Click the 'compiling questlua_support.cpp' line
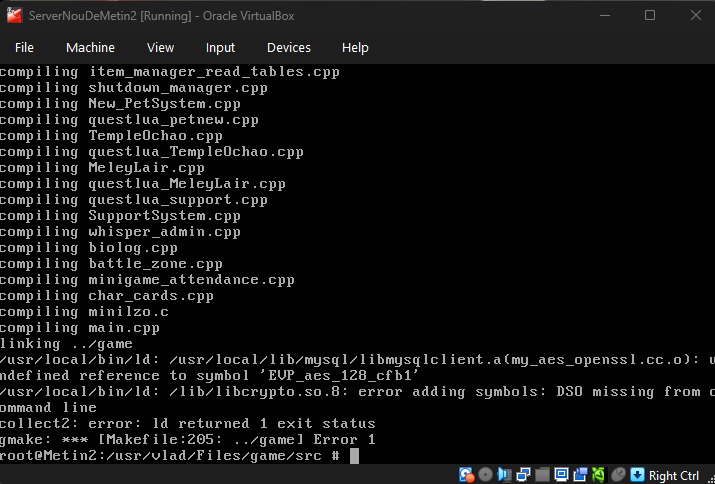 click(x=134, y=200)
